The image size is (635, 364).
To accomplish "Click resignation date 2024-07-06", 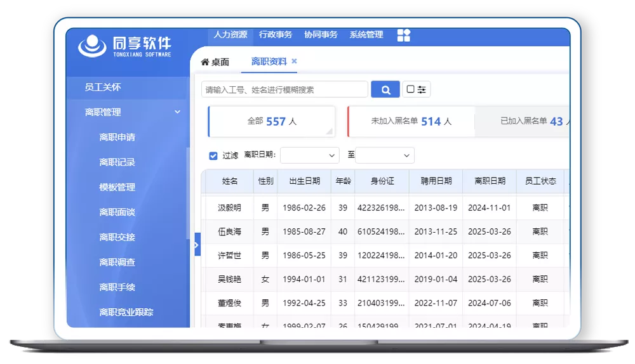I will tap(489, 303).
